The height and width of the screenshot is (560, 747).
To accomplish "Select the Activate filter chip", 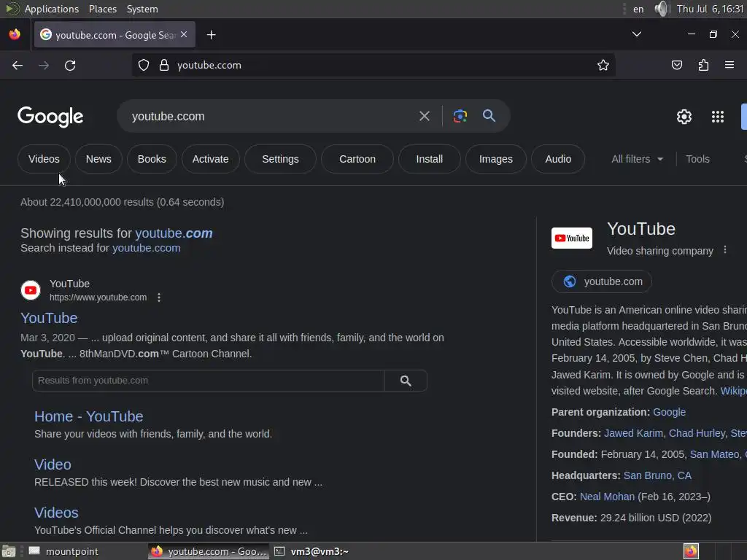I will click(x=211, y=159).
